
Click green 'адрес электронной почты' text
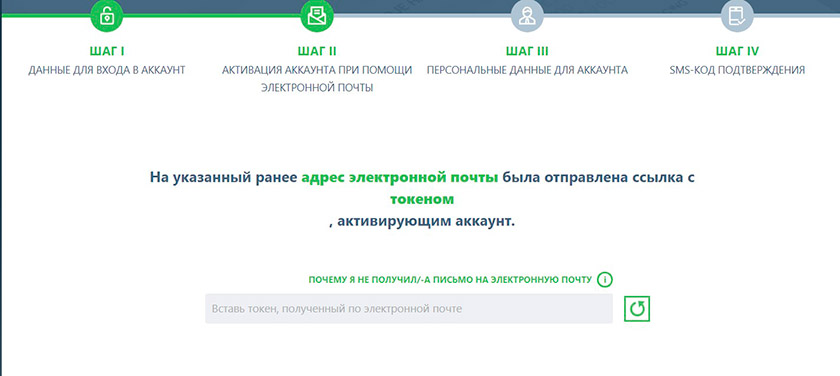pos(400,178)
